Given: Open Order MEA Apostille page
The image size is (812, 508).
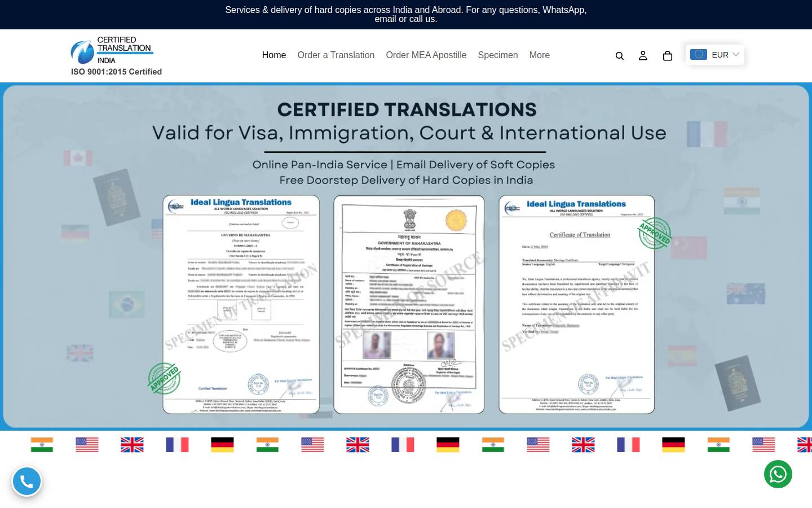Looking at the screenshot, I should click(426, 55).
